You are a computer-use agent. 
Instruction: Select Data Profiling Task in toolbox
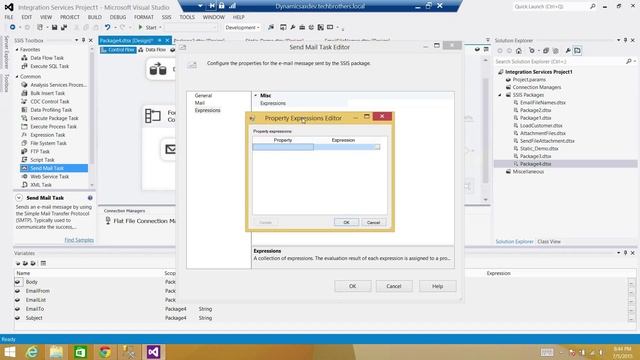click(x=51, y=110)
